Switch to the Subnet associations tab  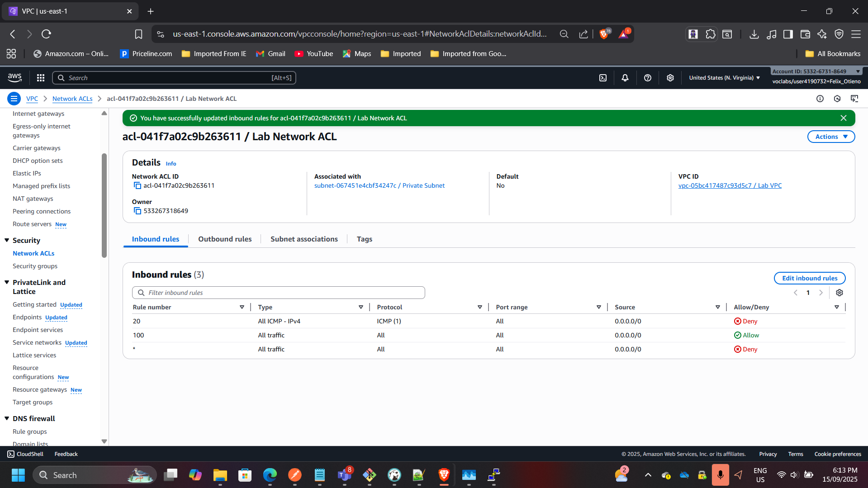click(304, 239)
